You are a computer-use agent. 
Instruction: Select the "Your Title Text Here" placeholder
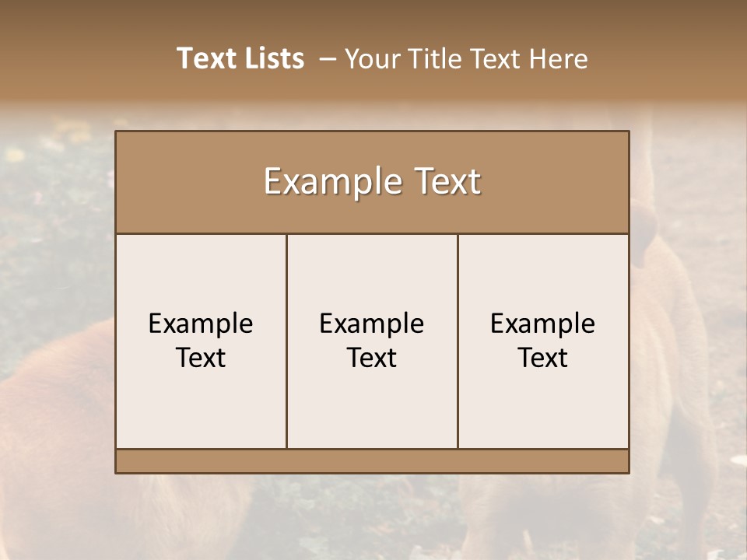[x=466, y=59]
